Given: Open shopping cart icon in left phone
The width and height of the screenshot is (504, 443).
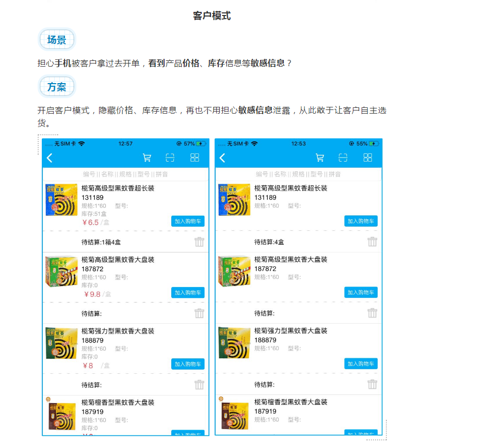Looking at the screenshot, I should point(147,157).
